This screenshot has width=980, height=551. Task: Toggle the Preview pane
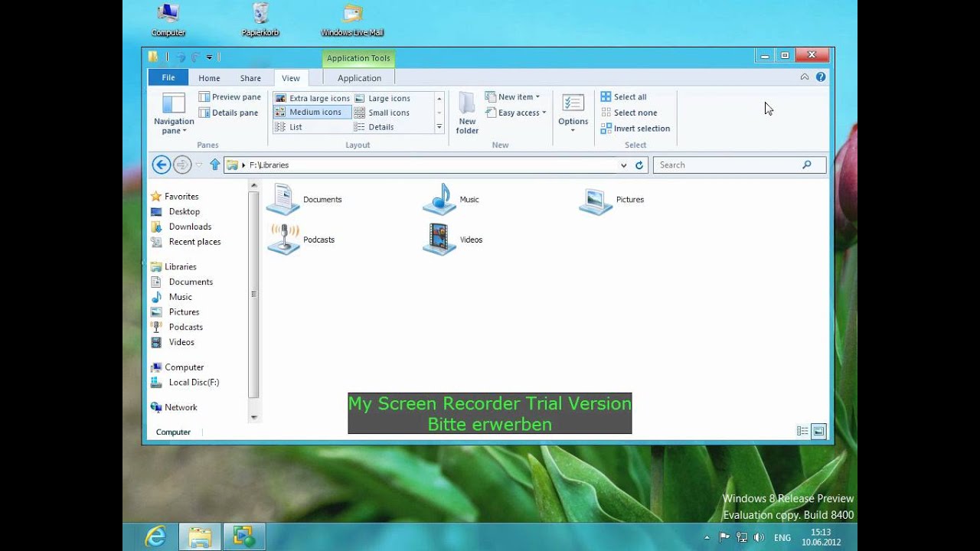230,97
